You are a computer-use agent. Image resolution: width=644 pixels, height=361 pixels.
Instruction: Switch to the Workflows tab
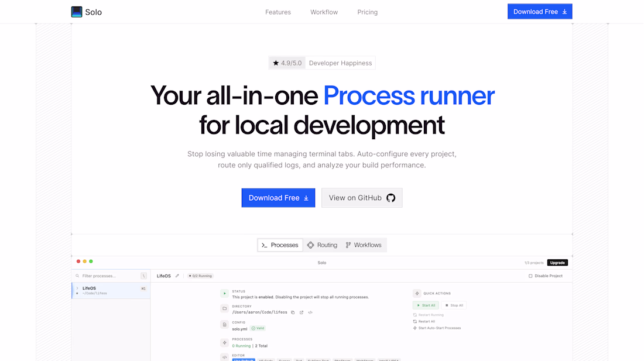click(364, 245)
